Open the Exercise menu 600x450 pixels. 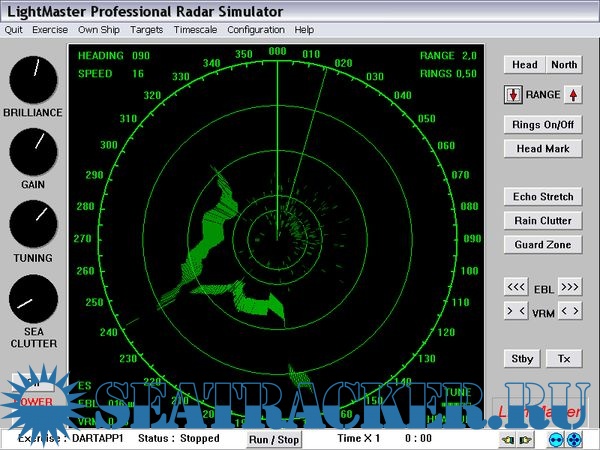click(x=50, y=30)
